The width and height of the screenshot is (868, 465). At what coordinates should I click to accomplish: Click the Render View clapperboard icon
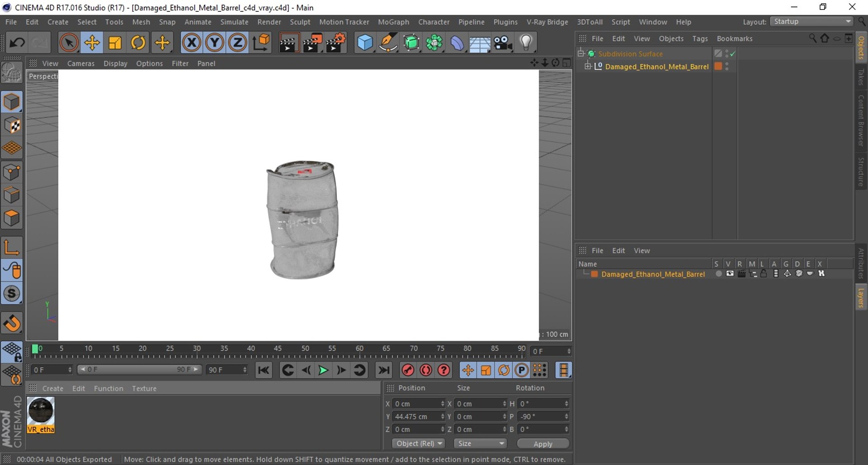pos(288,43)
